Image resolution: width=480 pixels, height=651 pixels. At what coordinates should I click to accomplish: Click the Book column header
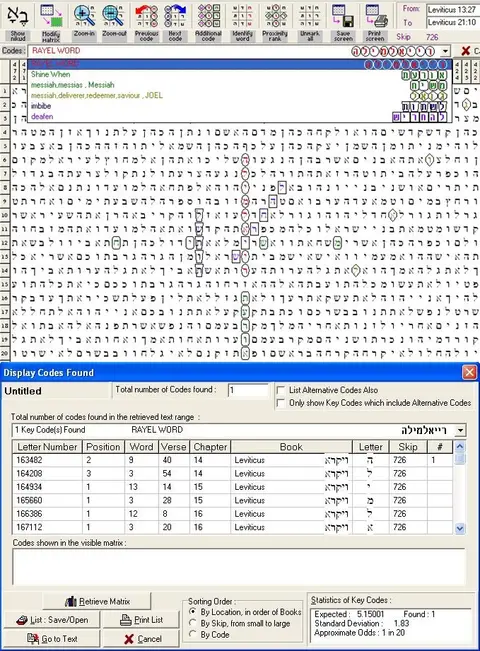[x=291, y=447]
